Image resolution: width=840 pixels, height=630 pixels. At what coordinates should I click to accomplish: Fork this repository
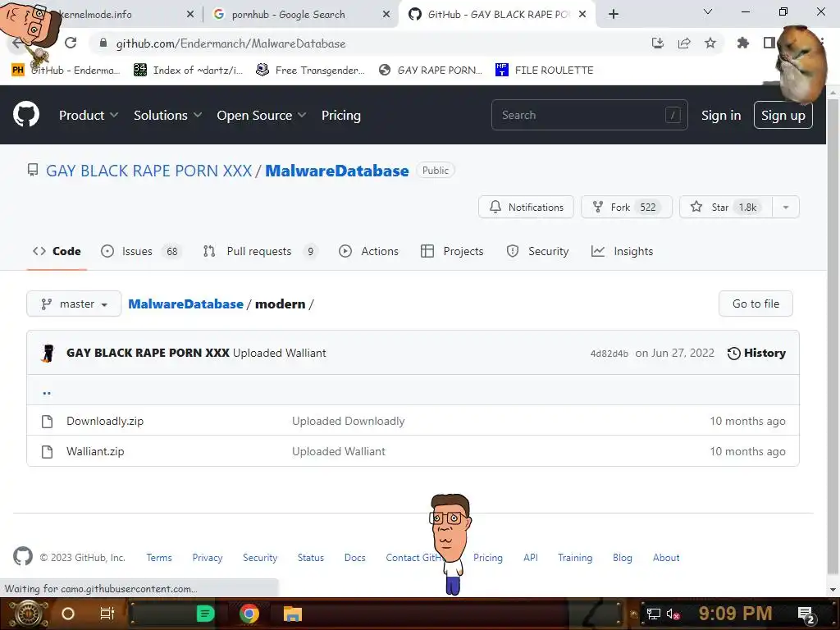pyautogui.click(x=626, y=207)
